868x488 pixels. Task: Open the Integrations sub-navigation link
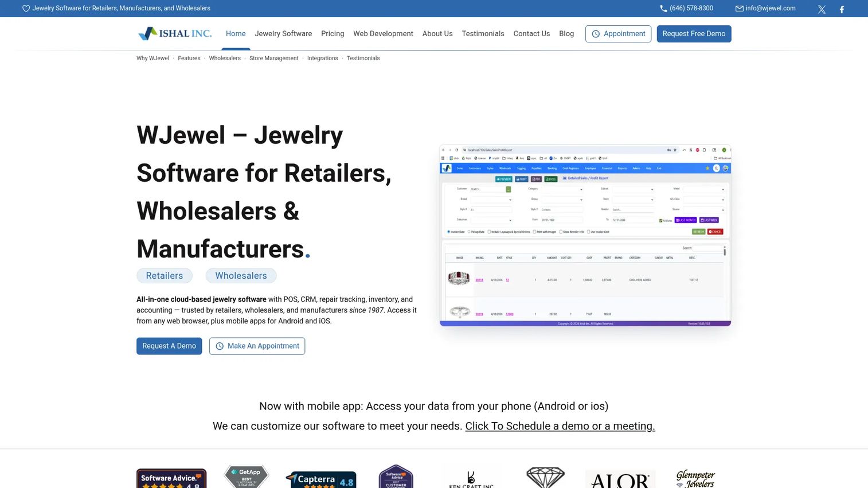[322, 58]
